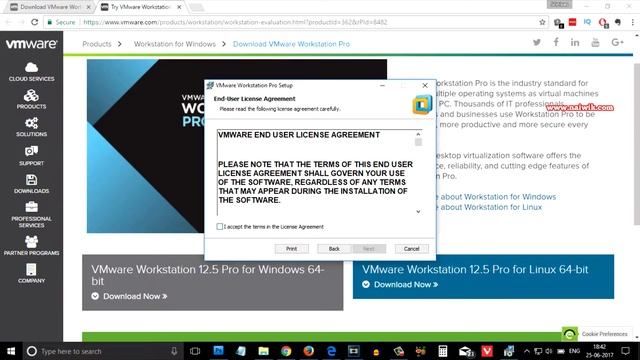Open the Google Plus icon
The height and width of the screenshot is (360, 640).
(x=617, y=42)
